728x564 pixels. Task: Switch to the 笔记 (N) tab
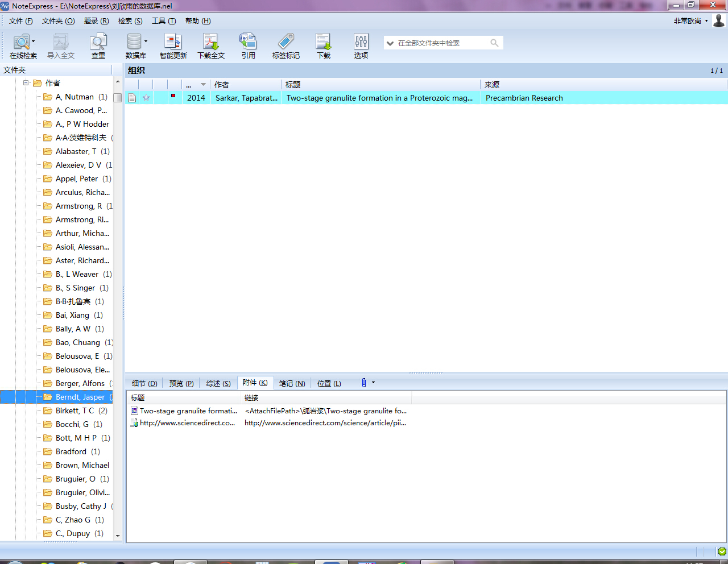292,383
